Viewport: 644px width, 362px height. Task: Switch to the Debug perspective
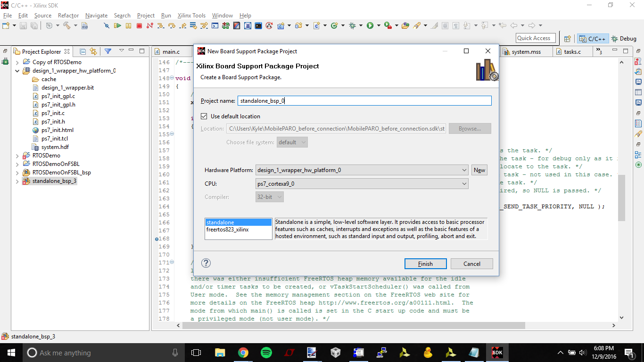tap(624, 39)
